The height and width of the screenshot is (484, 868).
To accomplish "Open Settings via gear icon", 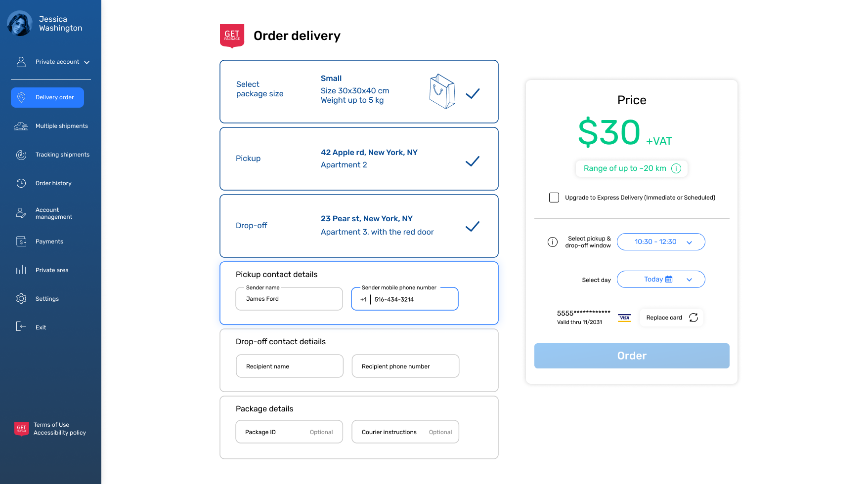I will coord(21,299).
